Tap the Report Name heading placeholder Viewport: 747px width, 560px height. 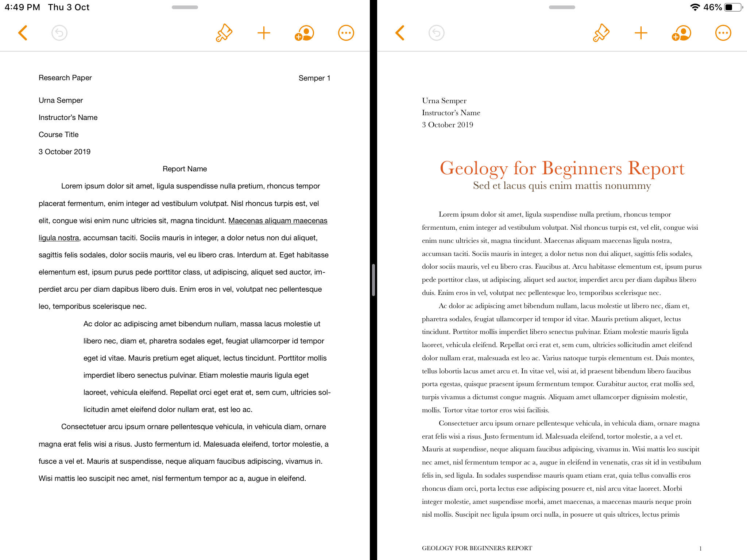185,169
